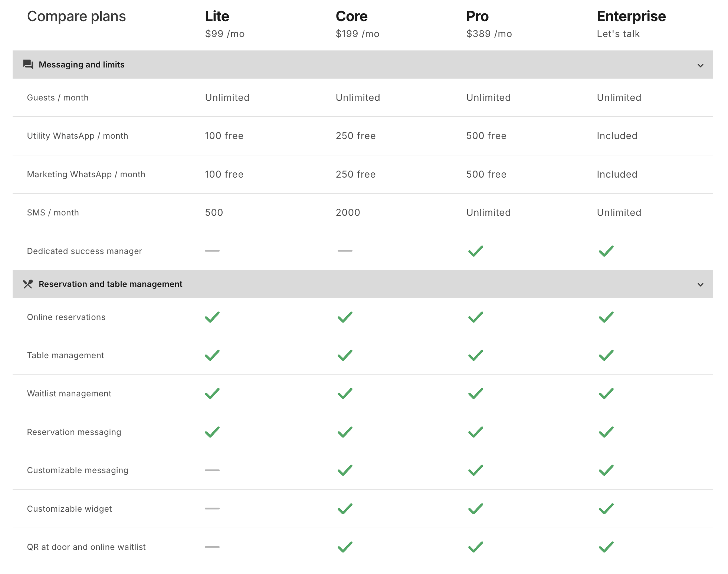Screen dimensions: 728x574
Task: Click the Reservation and table management label
Action: [111, 284]
